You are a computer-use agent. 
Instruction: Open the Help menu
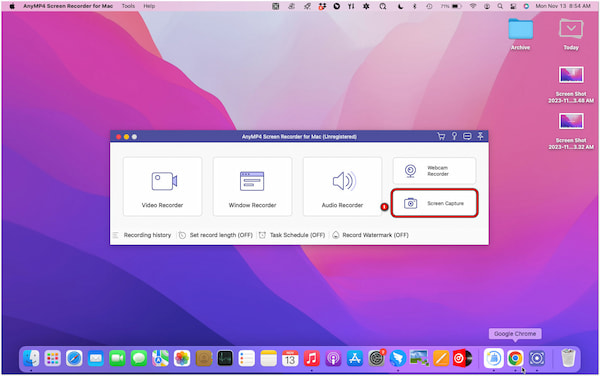(149, 6)
